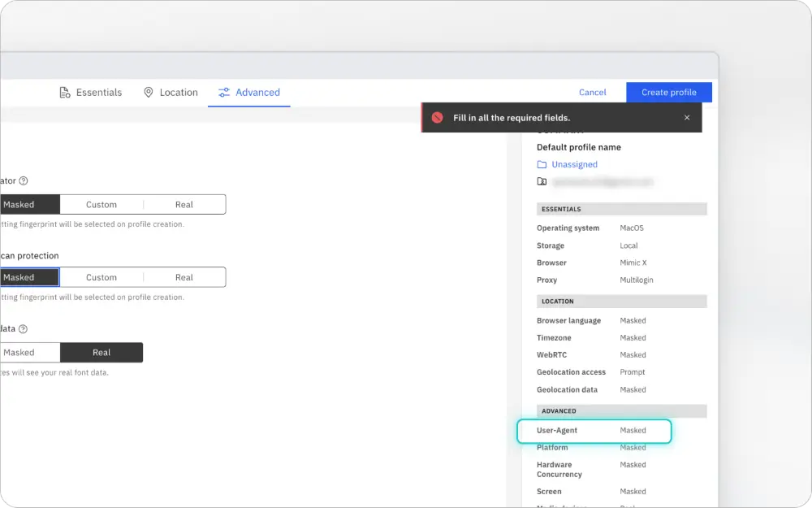Click the Advanced sliders icon
The image size is (812, 508).
224,93
